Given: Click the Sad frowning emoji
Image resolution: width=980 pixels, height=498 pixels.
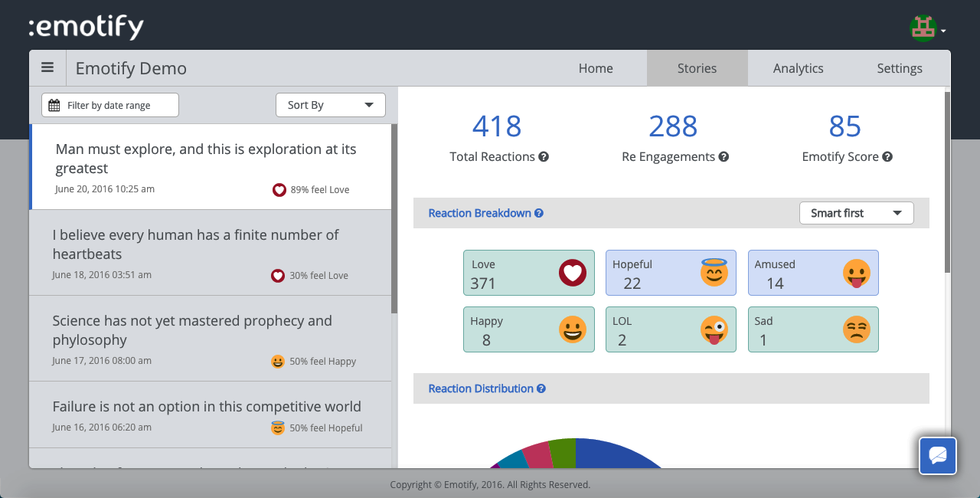Looking at the screenshot, I should click(x=857, y=329).
